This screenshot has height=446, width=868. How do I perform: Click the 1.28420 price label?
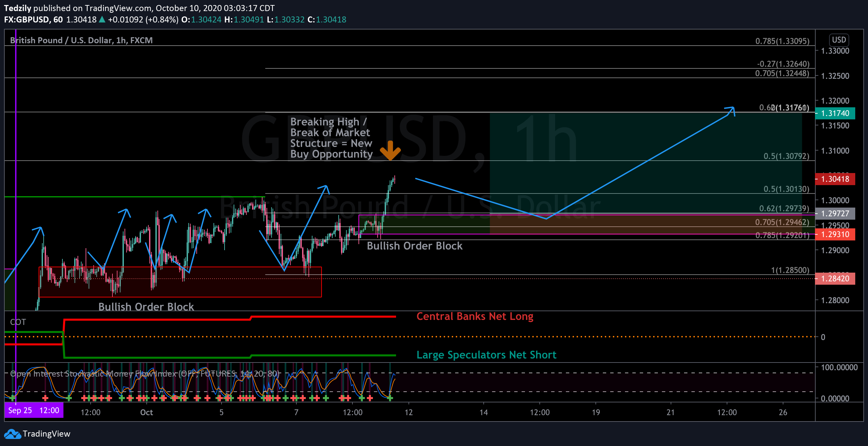pos(835,279)
